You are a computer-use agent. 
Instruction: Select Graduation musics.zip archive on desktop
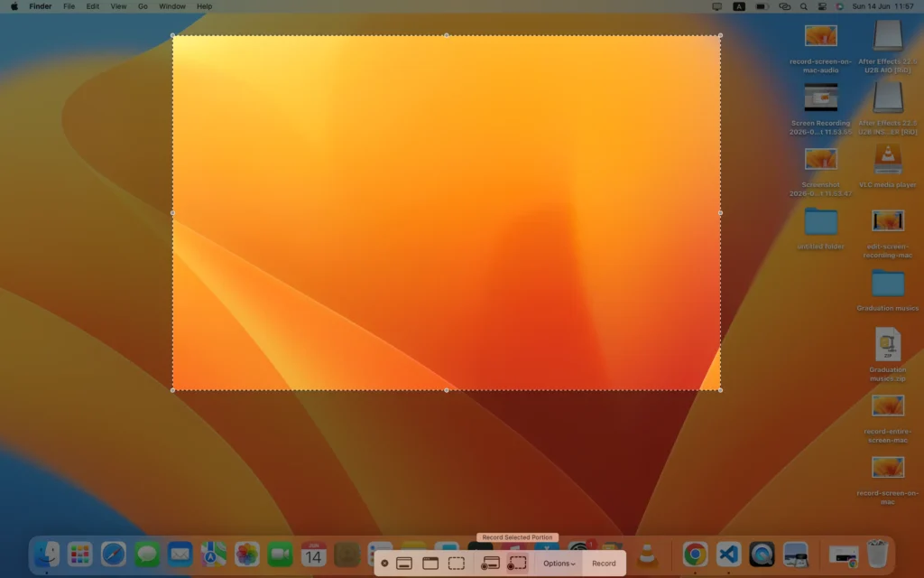click(x=888, y=344)
